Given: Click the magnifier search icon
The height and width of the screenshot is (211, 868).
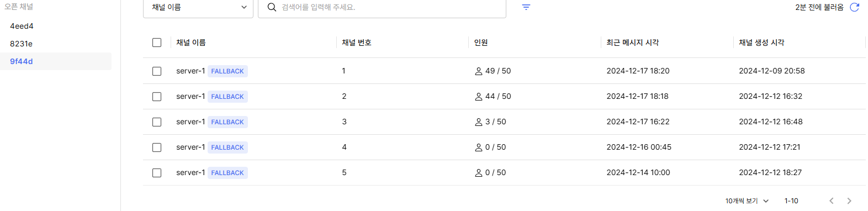Looking at the screenshot, I should (272, 7).
